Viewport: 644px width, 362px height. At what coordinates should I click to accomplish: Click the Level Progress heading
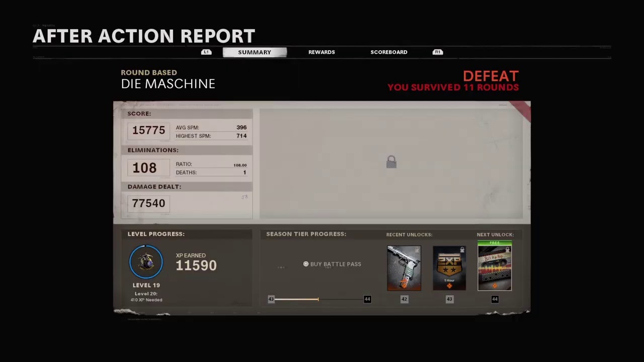coord(156,234)
